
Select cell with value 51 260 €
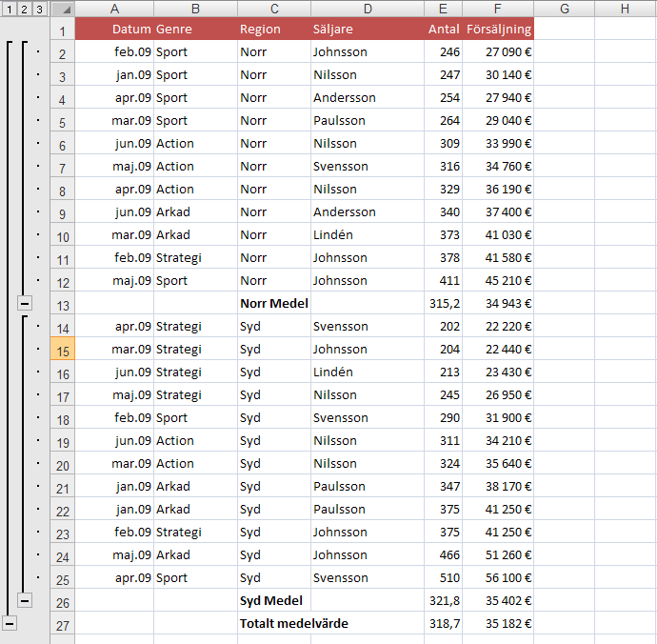[x=498, y=554]
